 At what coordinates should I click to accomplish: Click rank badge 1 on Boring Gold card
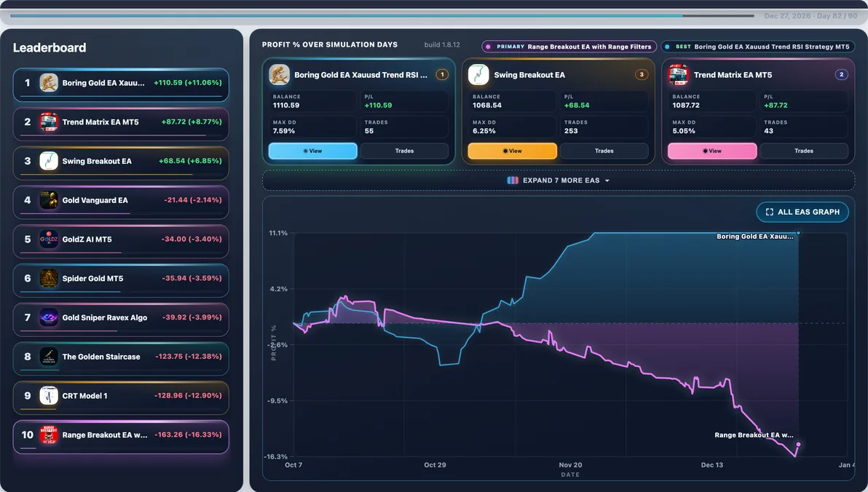click(x=442, y=75)
